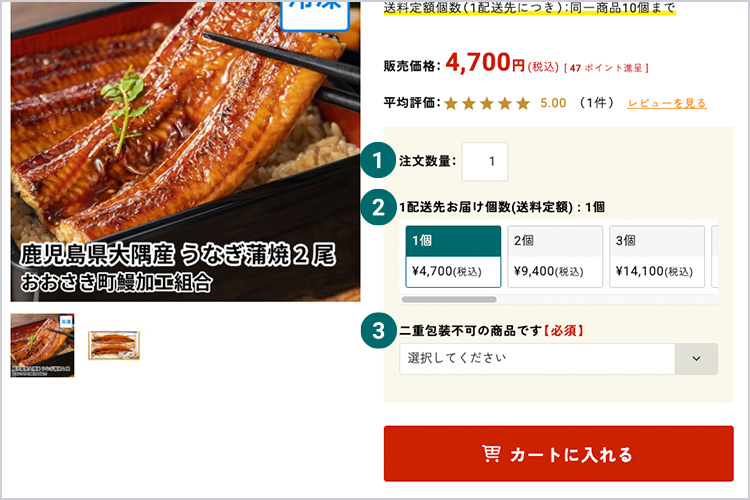Image resolution: width=750 pixels, height=500 pixels.
Task: Click the shopping cart icon on red button
Action: coord(491,453)
